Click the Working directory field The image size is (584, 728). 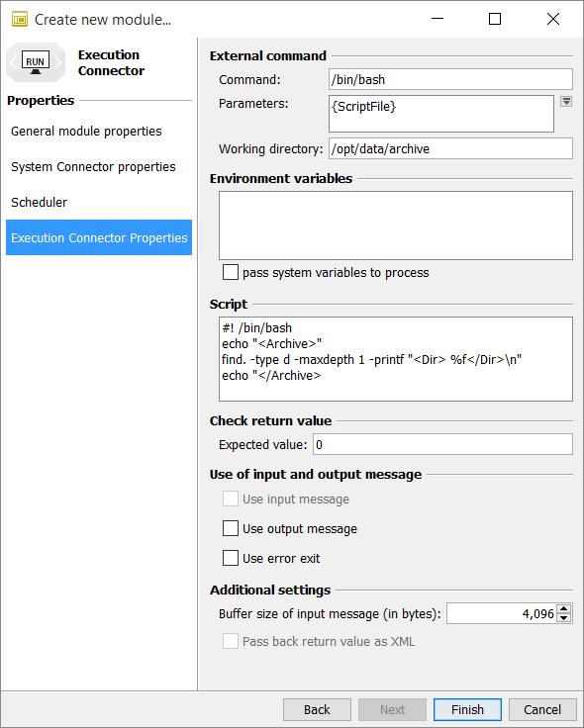pyautogui.click(x=450, y=149)
